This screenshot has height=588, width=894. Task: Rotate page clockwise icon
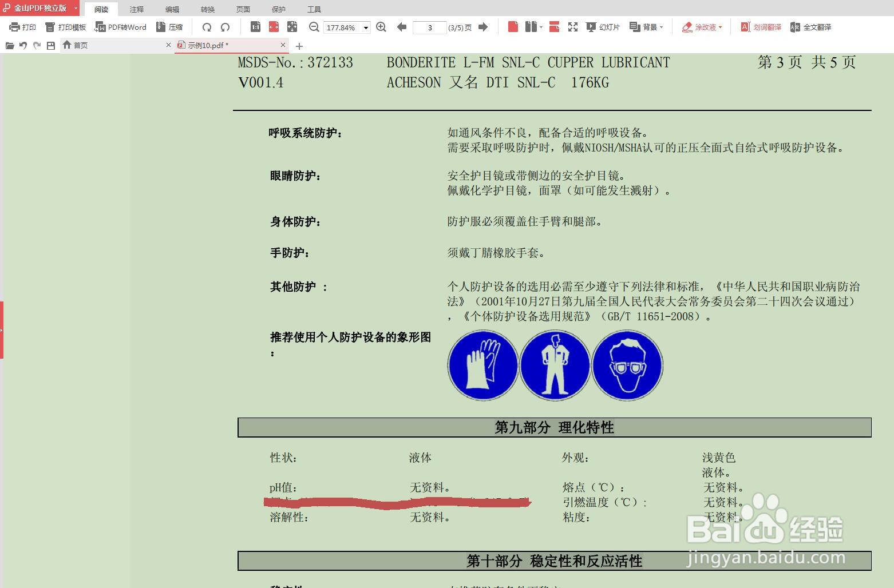207,27
